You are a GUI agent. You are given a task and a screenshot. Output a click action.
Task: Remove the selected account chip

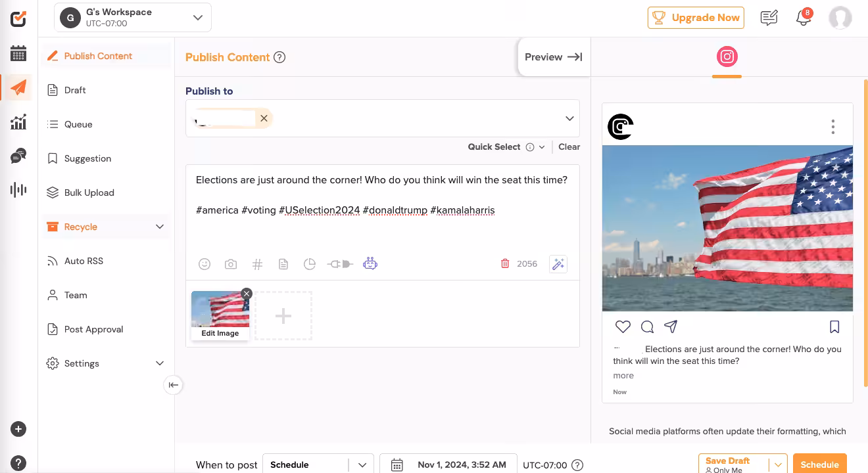click(264, 118)
